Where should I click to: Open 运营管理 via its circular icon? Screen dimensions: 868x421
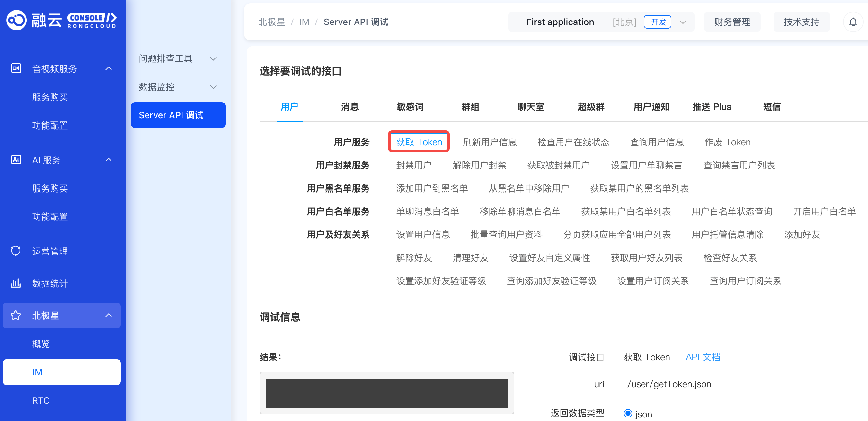(16, 251)
